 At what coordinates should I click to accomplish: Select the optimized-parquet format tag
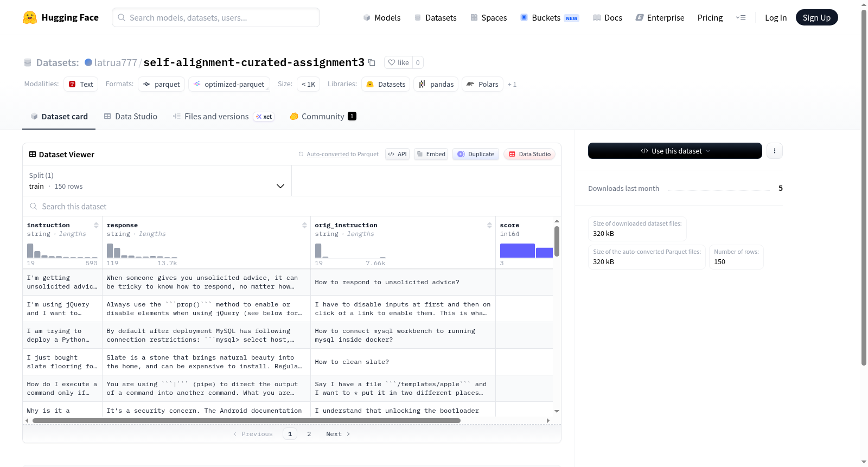229,84
